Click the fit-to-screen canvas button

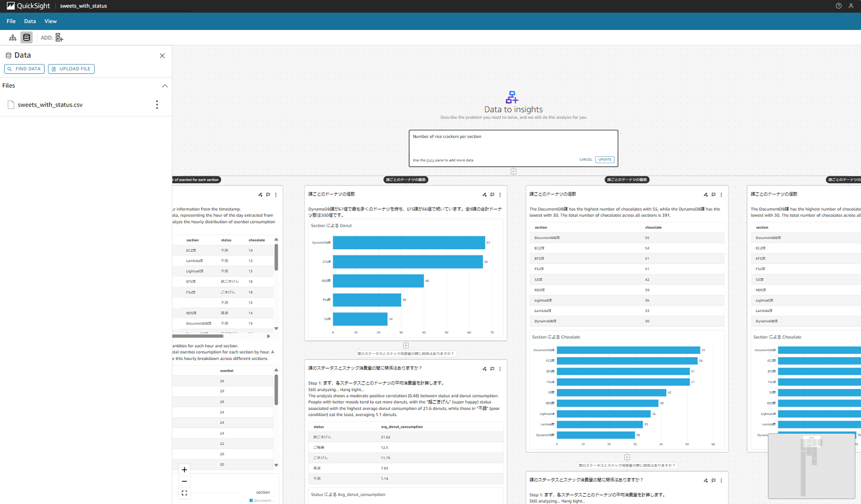pyautogui.click(x=184, y=493)
